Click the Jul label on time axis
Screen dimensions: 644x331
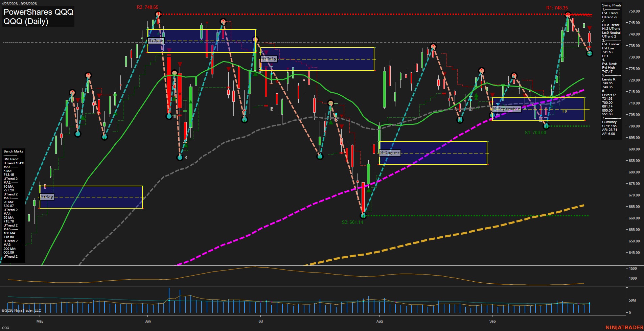(x=261, y=321)
